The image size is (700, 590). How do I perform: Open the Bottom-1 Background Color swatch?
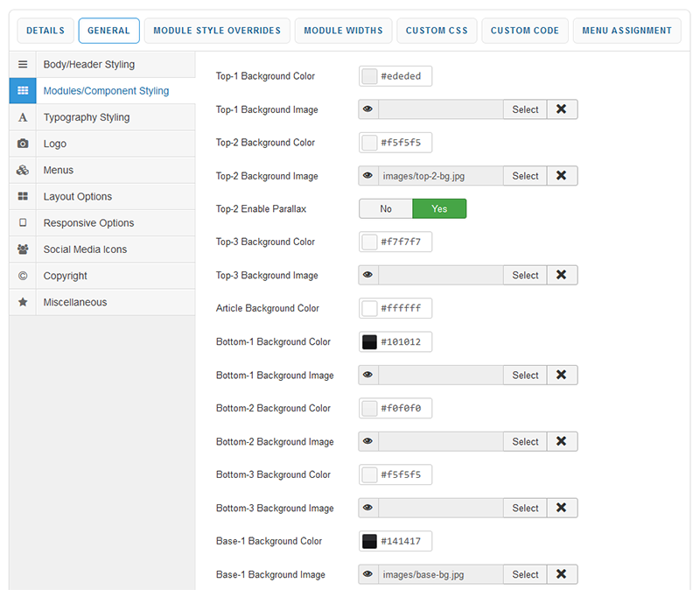pyautogui.click(x=369, y=342)
